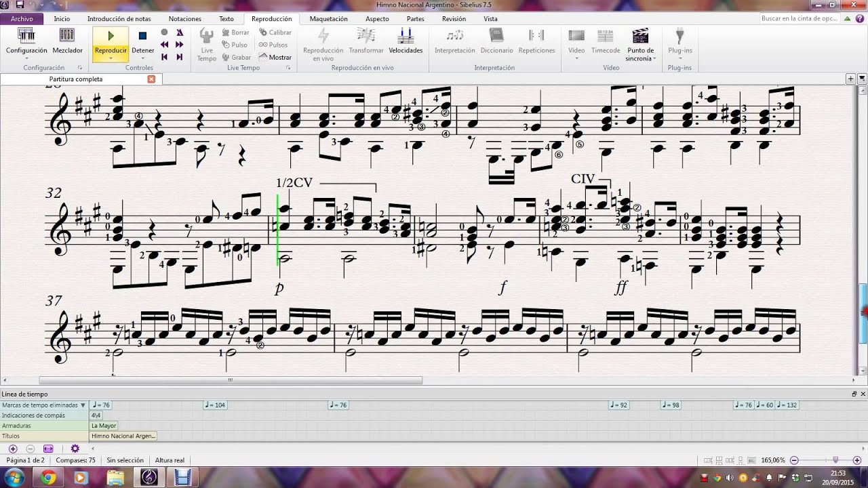
Task: Close the Partitura completa document tab
Action: tap(151, 79)
